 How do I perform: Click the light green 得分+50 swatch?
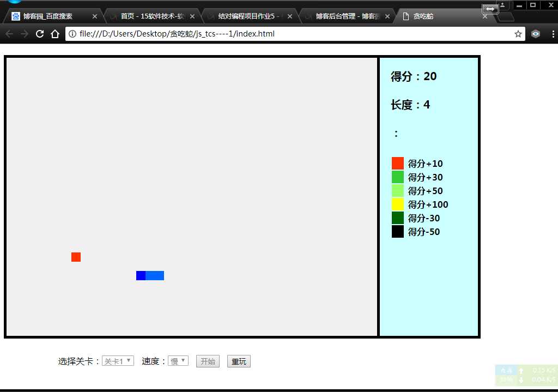tap(397, 190)
